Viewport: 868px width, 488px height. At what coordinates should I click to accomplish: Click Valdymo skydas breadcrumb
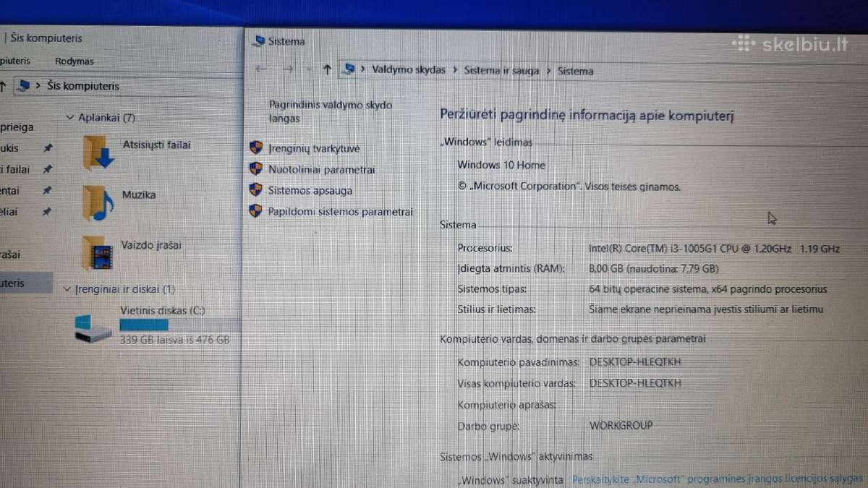coord(409,70)
